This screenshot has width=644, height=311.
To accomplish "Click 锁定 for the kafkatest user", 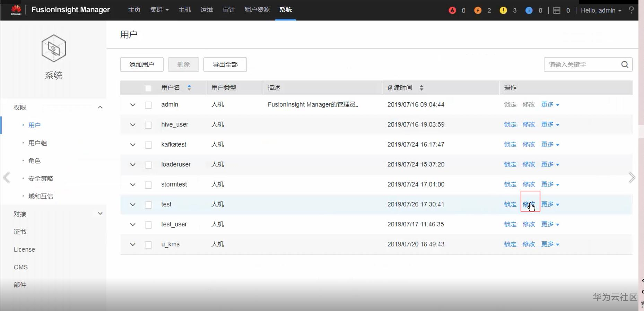I will tap(510, 144).
